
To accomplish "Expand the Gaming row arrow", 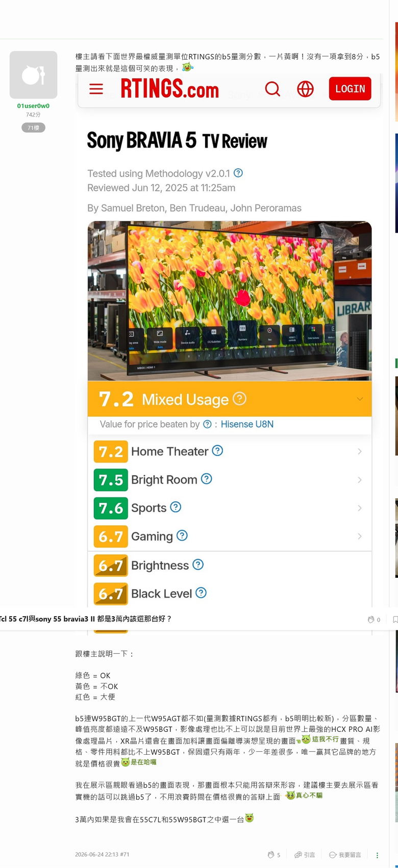I will (x=360, y=536).
